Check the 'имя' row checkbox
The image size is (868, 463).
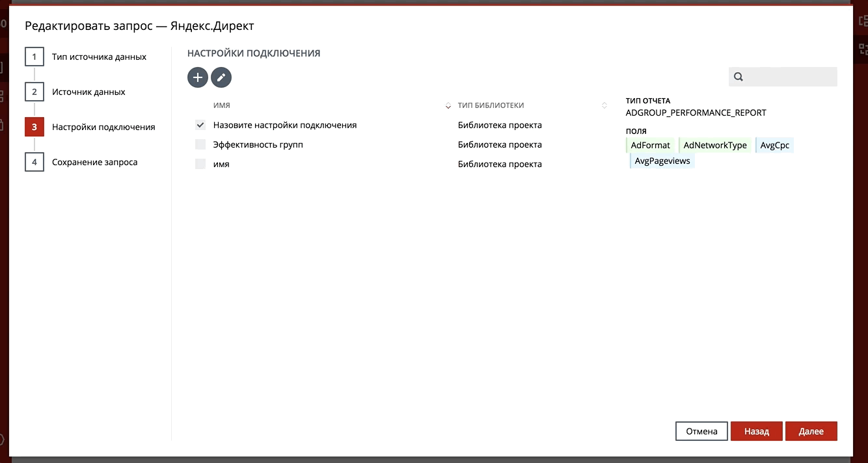coord(200,164)
